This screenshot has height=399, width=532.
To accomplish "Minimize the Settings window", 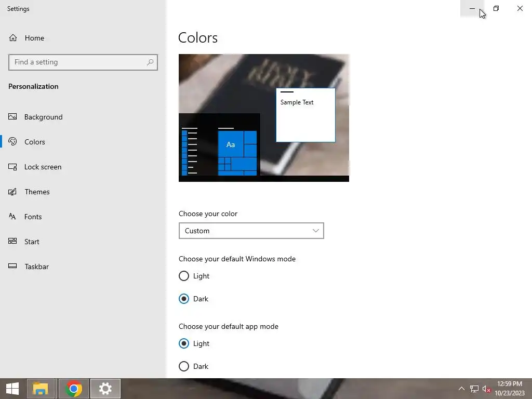I will 472,8.
